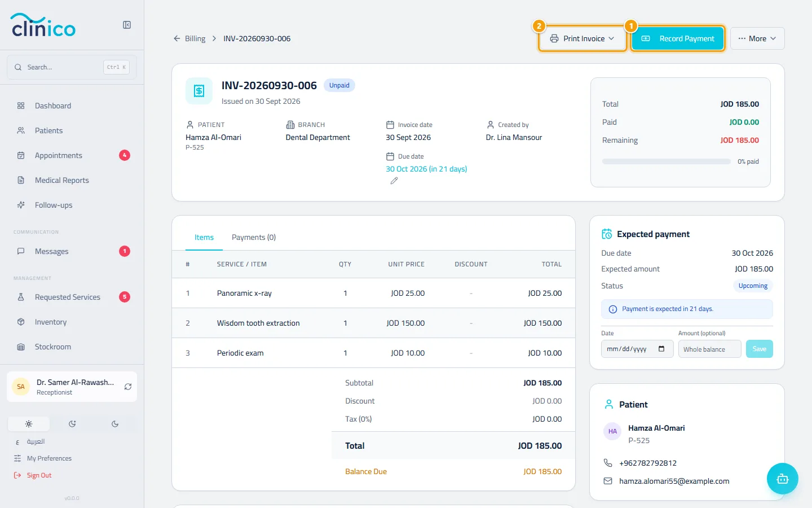Click the expected payment Date field
Viewport: 812px width, 508px height.
637,349
